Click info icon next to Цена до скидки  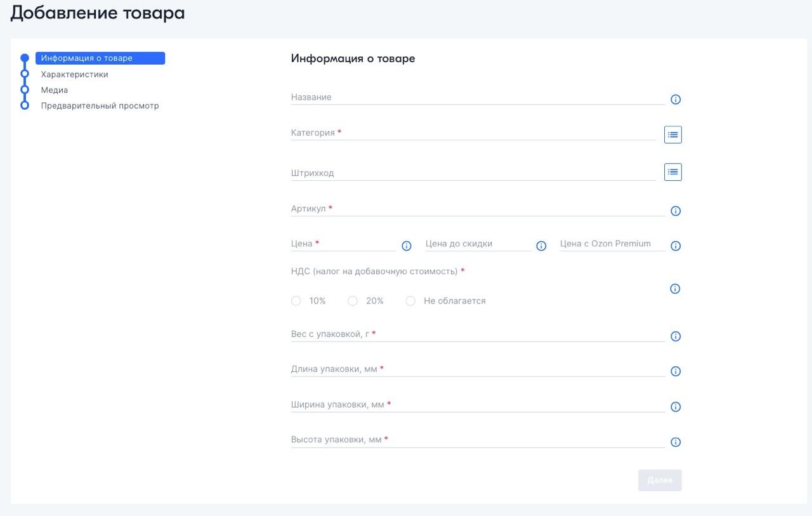coord(541,246)
